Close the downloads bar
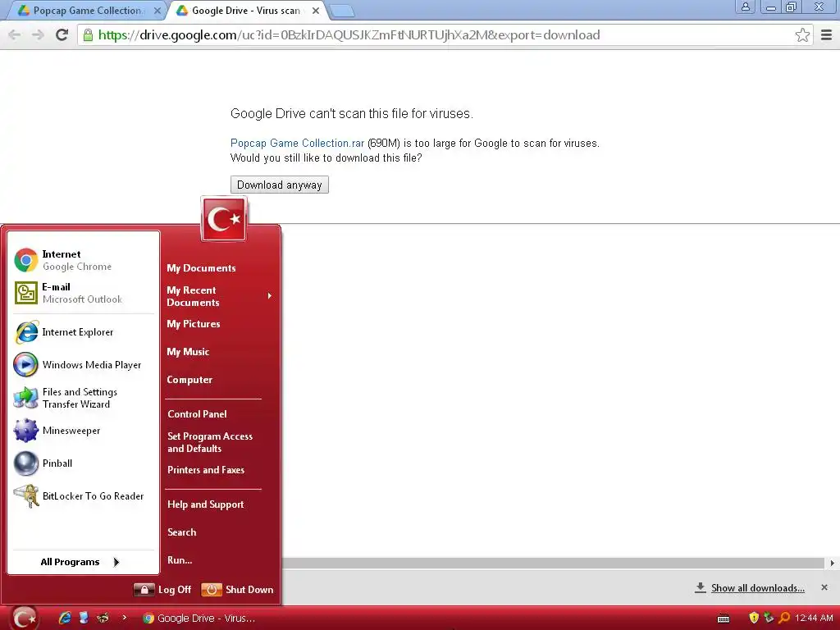Viewport: 840px width, 630px height. 824,587
